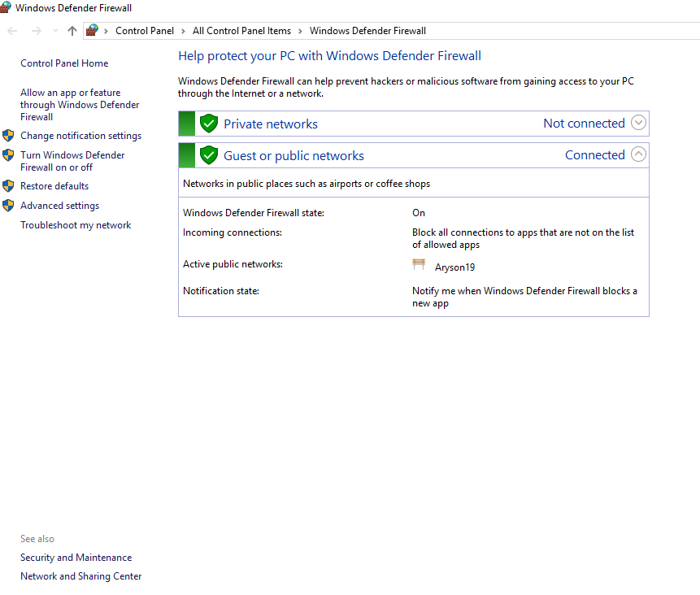Screen dimensions: 700x595
Task: Select All Control Panel Items breadcrumb
Action: [241, 31]
